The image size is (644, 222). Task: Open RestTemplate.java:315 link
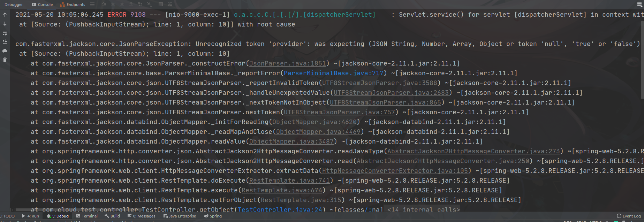[x=301, y=200]
